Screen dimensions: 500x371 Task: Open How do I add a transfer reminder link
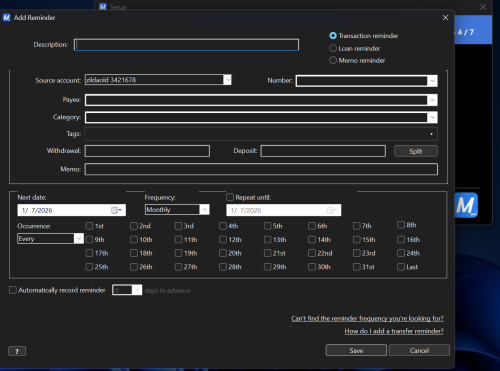coord(394,331)
